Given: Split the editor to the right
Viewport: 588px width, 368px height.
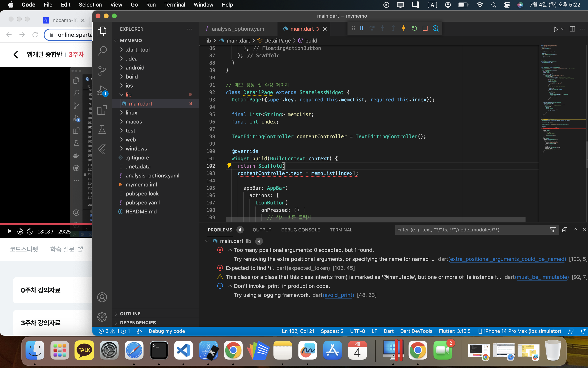Looking at the screenshot, I should (x=572, y=29).
